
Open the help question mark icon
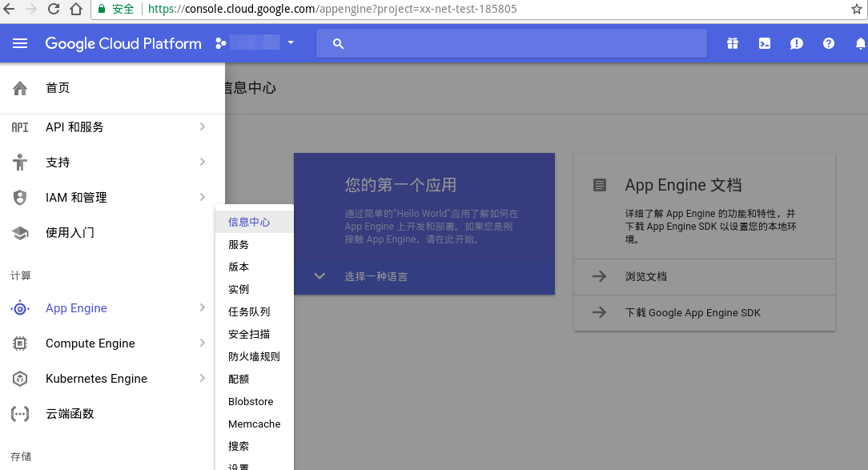[x=829, y=43]
